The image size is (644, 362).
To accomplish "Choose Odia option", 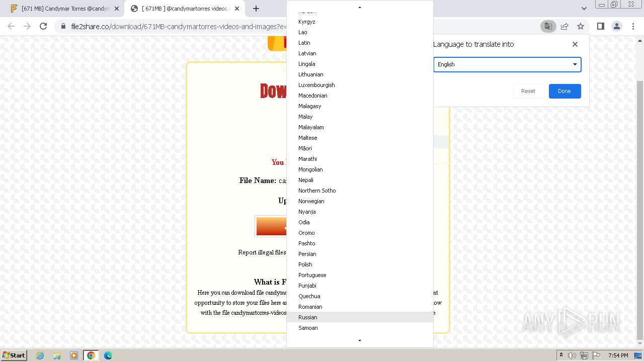I will click(x=360, y=222).
